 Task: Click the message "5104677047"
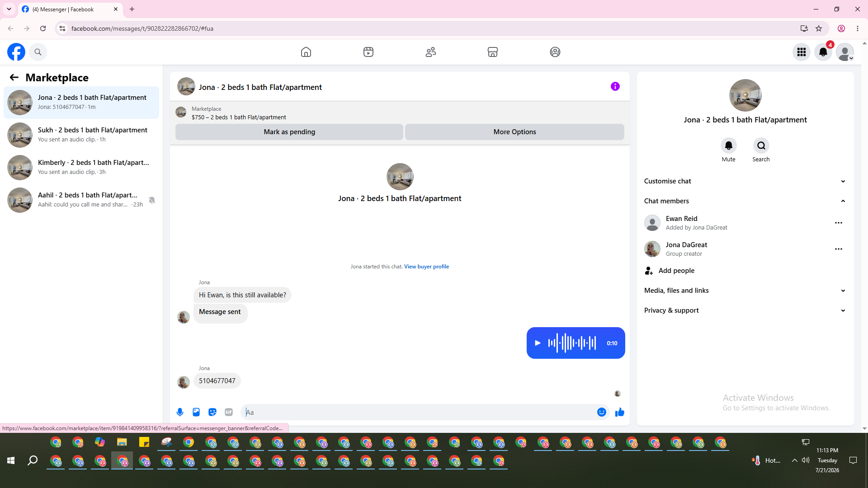217,381
